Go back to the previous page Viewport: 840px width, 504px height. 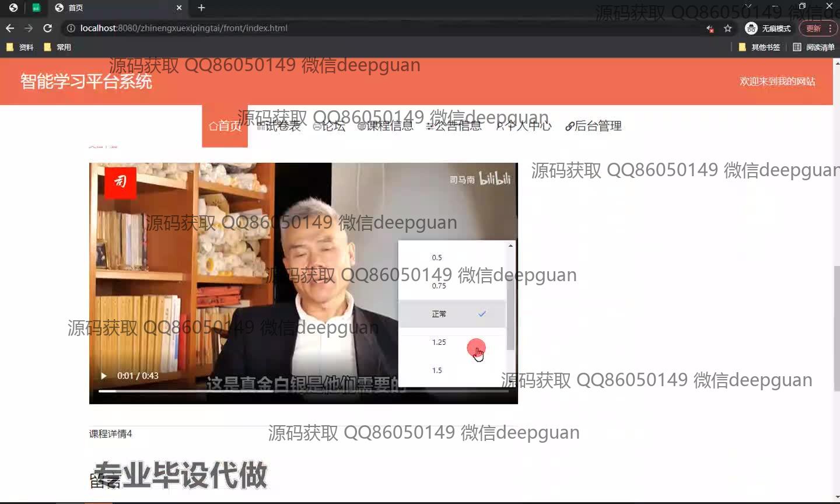[10, 28]
